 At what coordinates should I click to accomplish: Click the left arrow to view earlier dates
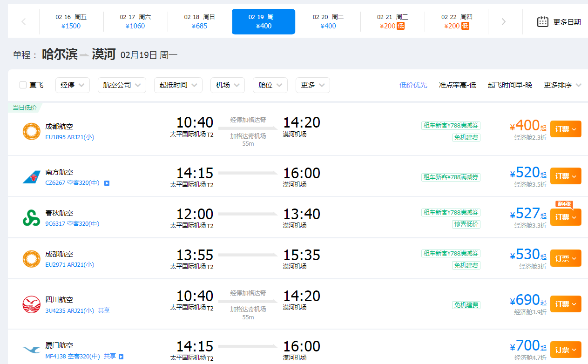click(23, 21)
